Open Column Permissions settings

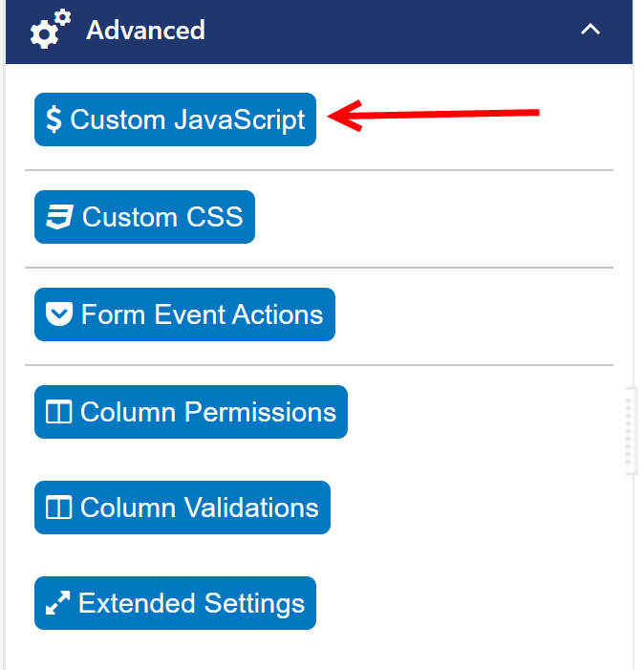(x=208, y=412)
